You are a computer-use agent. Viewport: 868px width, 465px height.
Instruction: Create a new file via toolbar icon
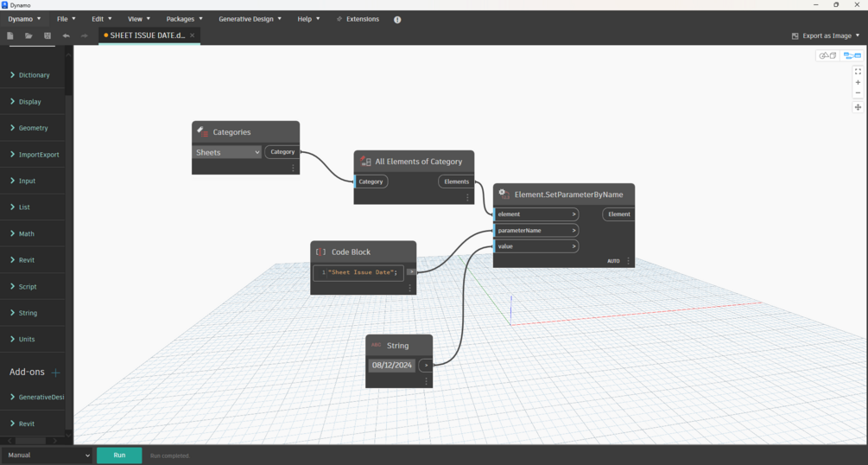(10, 35)
